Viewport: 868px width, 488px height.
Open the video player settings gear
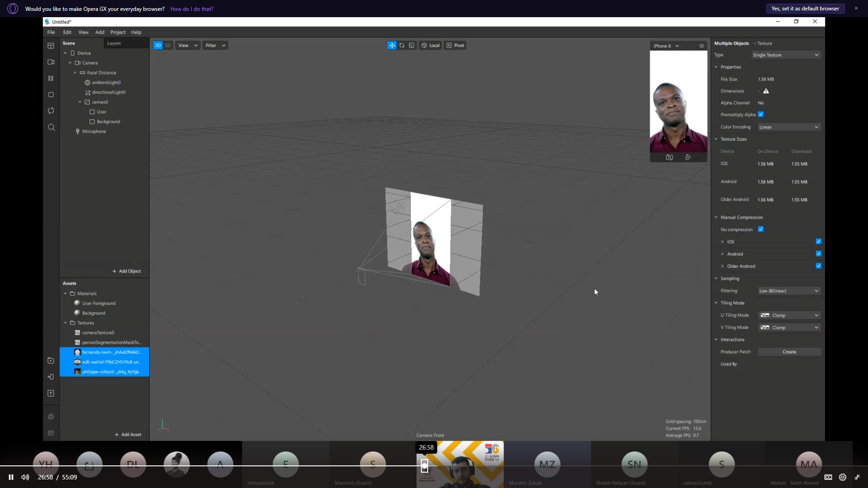tap(843, 477)
